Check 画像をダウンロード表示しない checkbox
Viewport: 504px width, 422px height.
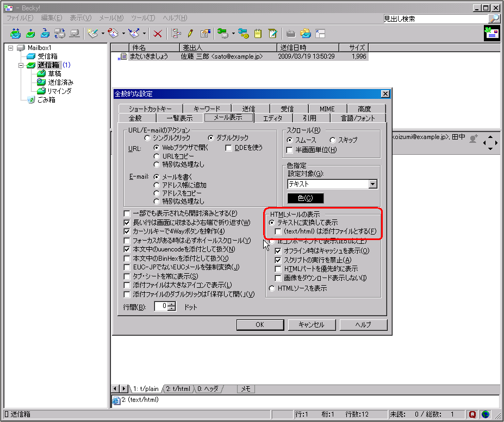click(278, 278)
